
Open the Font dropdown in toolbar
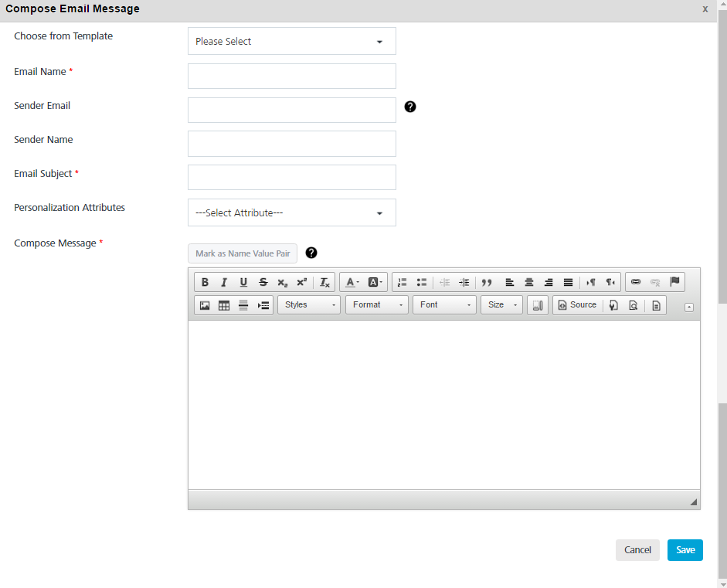pyautogui.click(x=444, y=305)
